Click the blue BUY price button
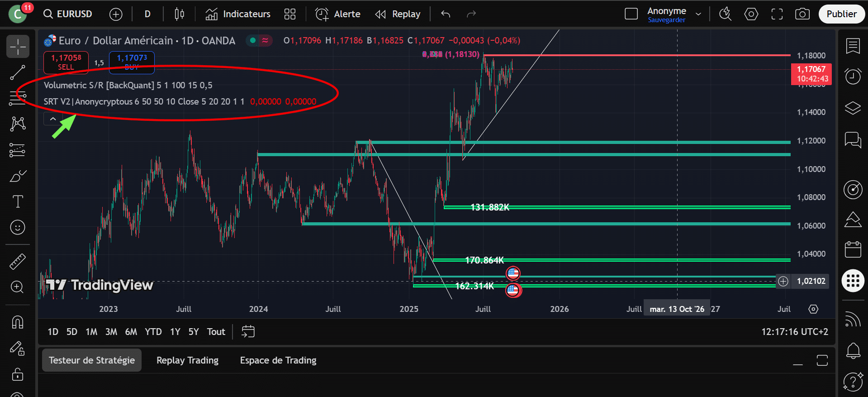This screenshot has width=868, height=397. pyautogui.click(x=132, y=62)
